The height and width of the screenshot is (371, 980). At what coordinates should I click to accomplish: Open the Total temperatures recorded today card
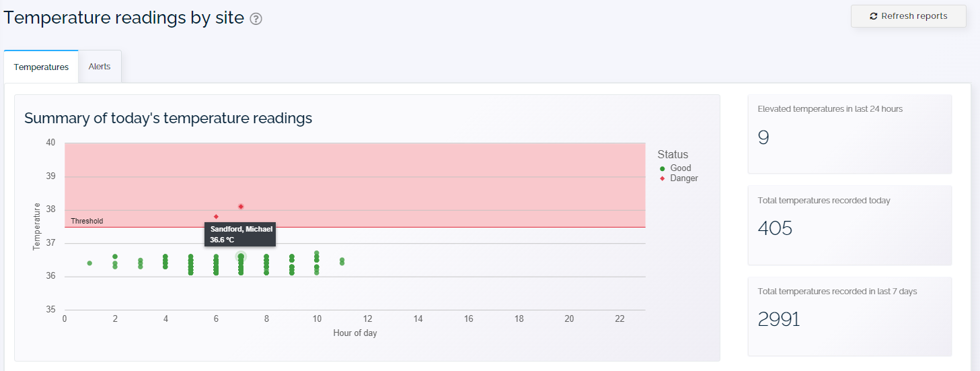pyautogui.click(x=850, y=225)
